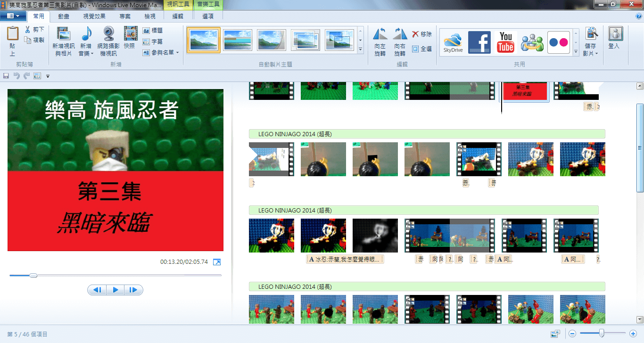
Task: Click the zoom slider handle
Action: (602, 334)
